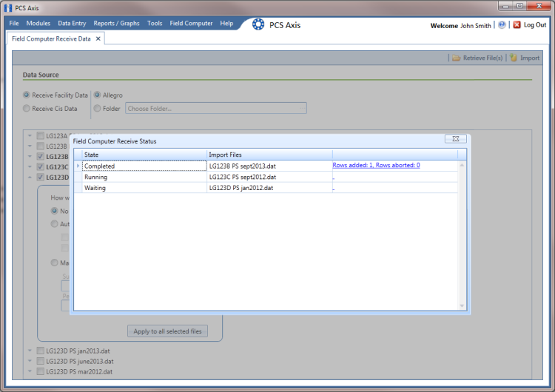Sort by the Import Files column header
This screenshot has height=392, width=555.
click(269, 155)
